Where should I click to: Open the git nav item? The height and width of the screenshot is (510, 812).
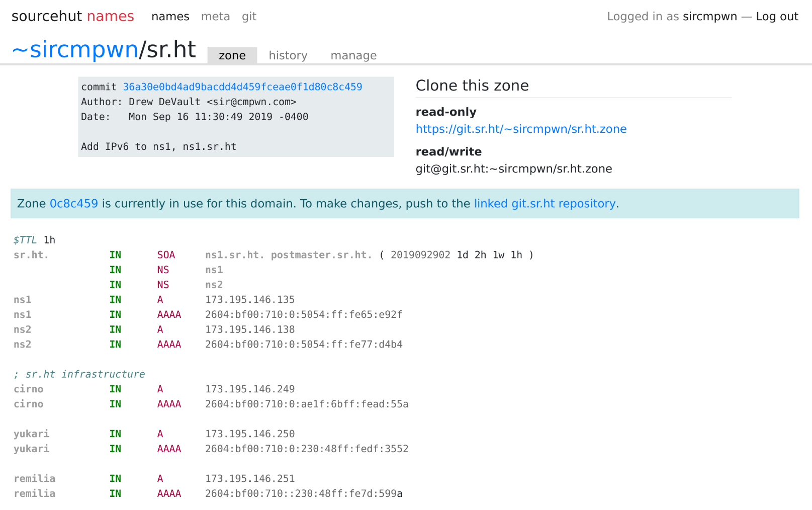point(249,17)
